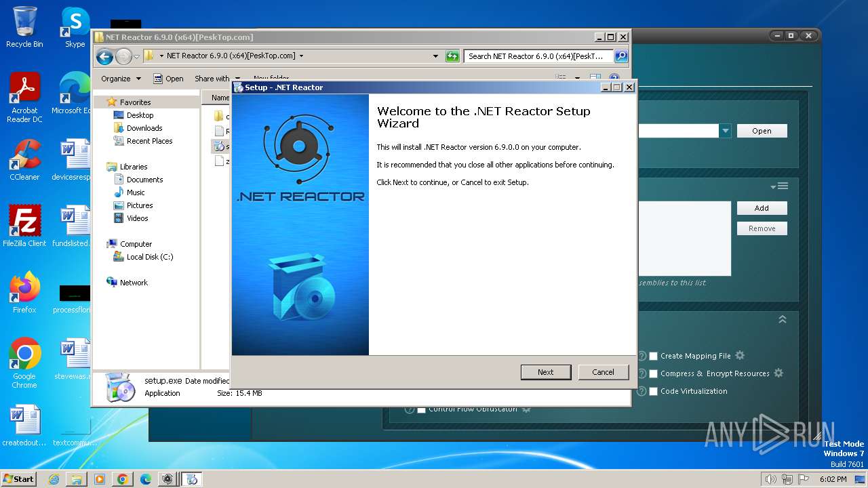Open File Explorer taskbar button

pos(77,479)
